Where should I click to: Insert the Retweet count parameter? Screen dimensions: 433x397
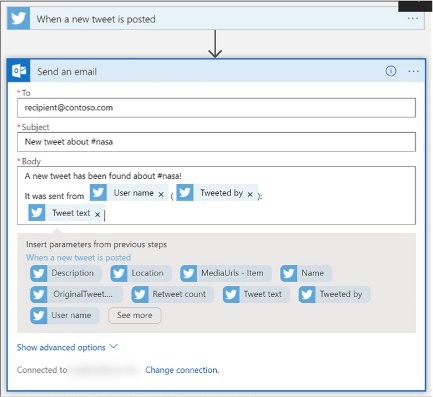173,295
